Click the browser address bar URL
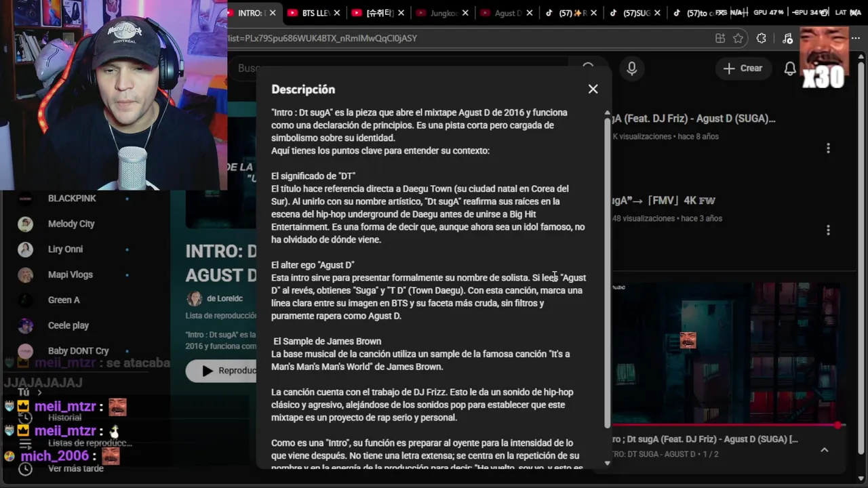The height and width of the screenshot is (488, 868). 322,39
